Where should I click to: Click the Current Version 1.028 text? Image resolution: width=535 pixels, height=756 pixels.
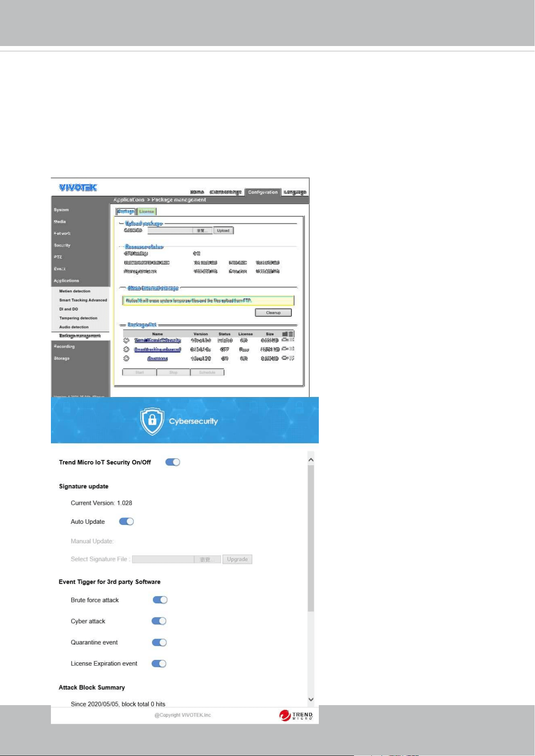(x=101, y=503)
